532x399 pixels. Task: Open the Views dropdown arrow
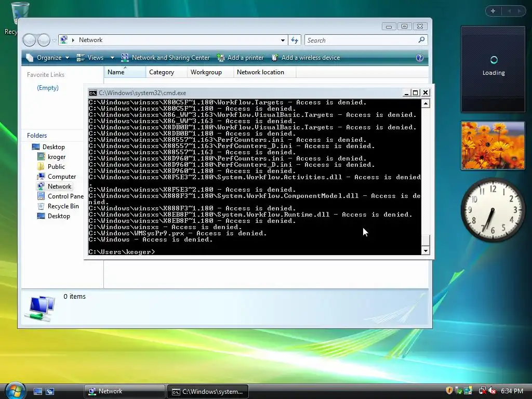112,58
